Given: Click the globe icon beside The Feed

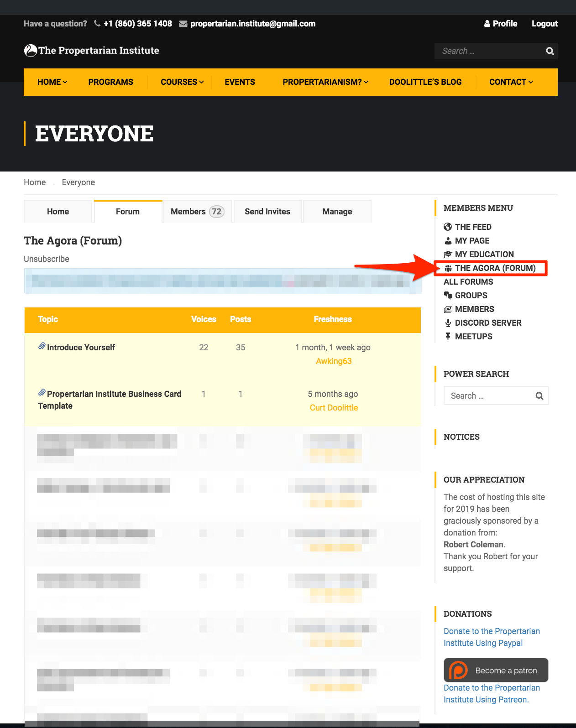Looking at the screenshot, I should click(x=448, y=227).
